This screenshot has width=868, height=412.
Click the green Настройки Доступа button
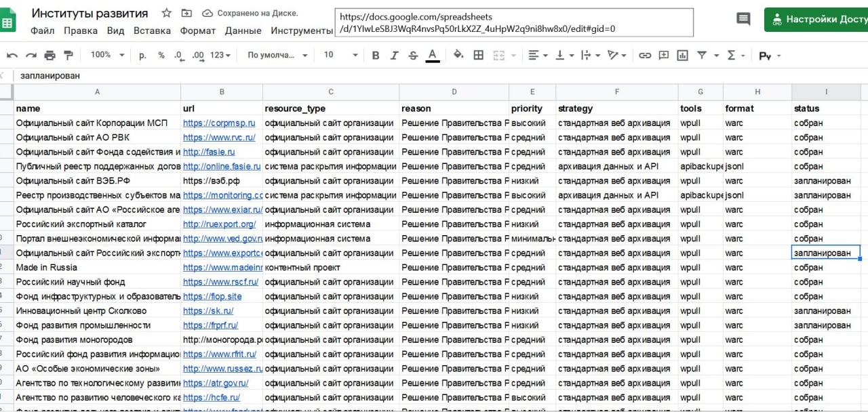tap(816, 20)
